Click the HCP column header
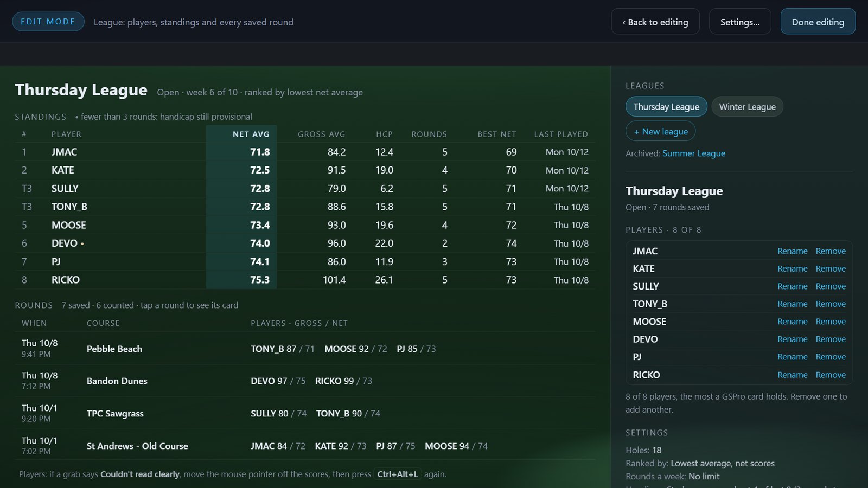This screenshot has width=868, height=488. pyautogui.click(x=384, y=134)
